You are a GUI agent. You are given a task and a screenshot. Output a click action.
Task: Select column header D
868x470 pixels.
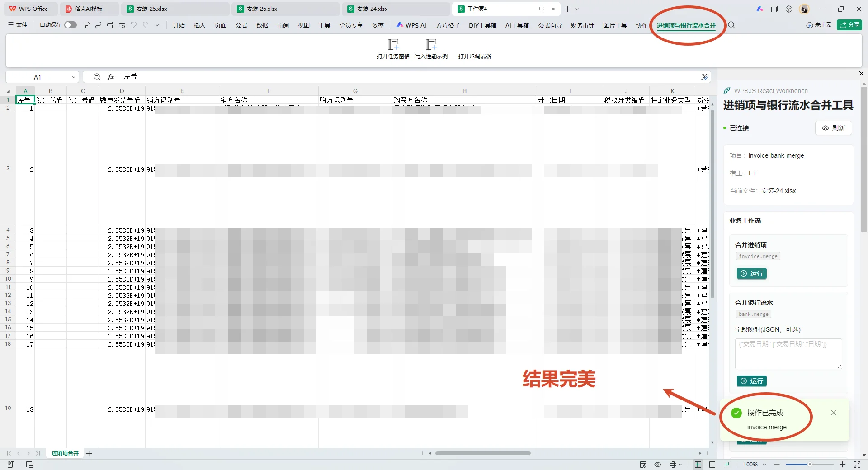click(122, 91)
